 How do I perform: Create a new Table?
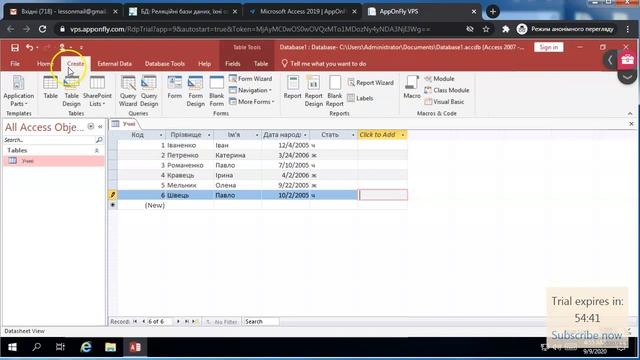[x=50, y=88]
